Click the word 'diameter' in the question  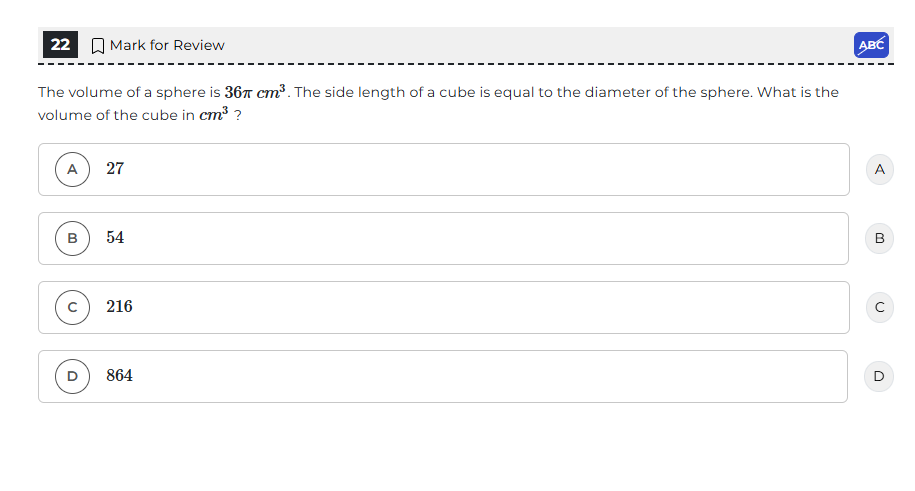tap(618, 92)
